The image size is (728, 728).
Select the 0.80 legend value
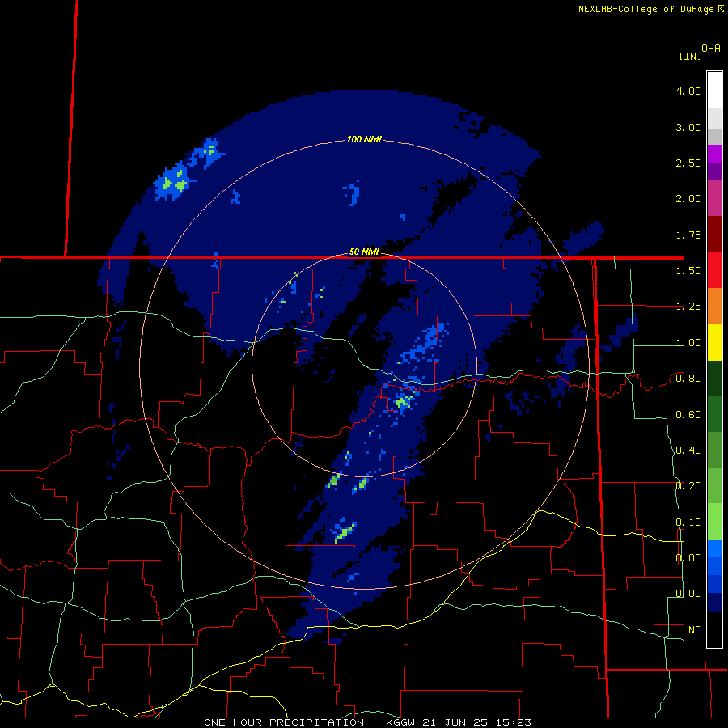(x=688, y=379)
